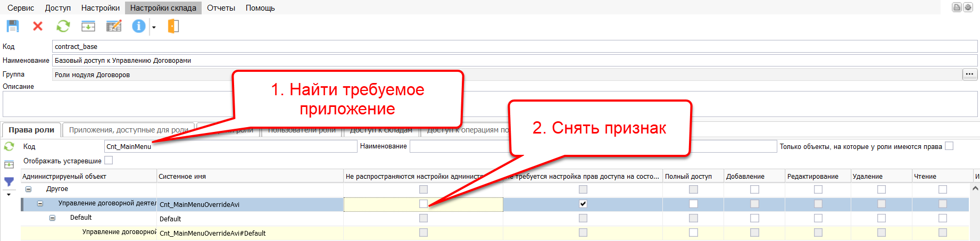Collapse the 'Default' tree node
Image resolution: width=980 pixels, height=241 pixels.
point(52,218)
